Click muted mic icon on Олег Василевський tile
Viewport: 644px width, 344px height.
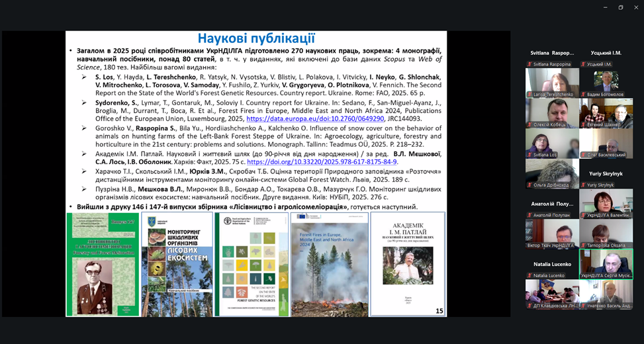[x=583, y=155]
